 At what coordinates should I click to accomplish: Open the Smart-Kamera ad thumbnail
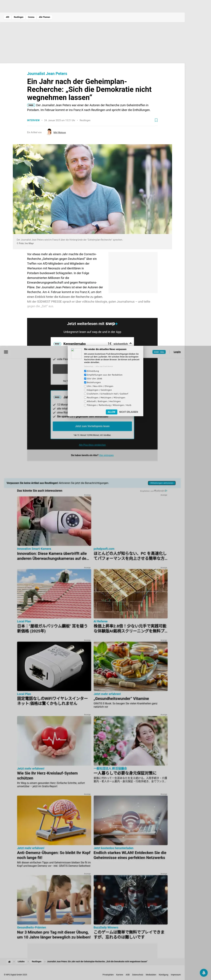(x=54, y=521)
